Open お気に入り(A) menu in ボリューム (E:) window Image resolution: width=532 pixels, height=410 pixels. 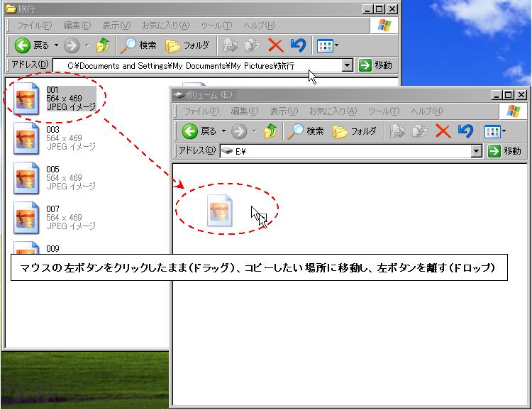tap(333, 111)
